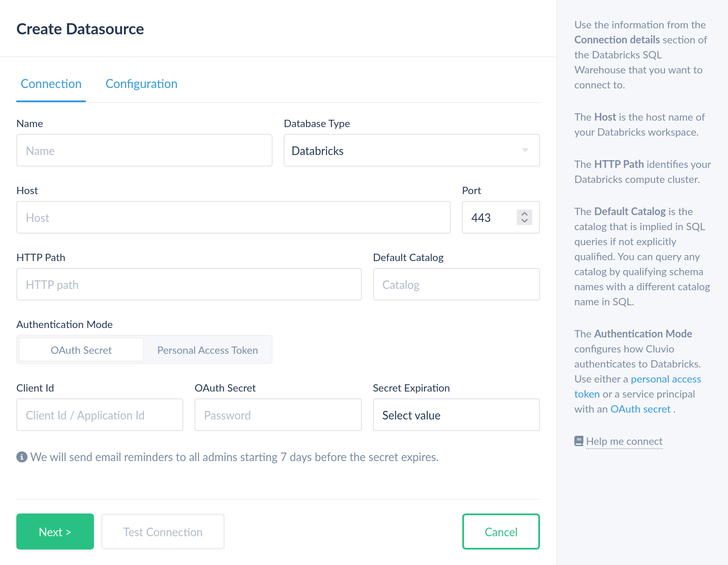Focus the OAuth Secret password field
Image resolution: width=728 pixels, height=565 pixels.
coord(278,415)
